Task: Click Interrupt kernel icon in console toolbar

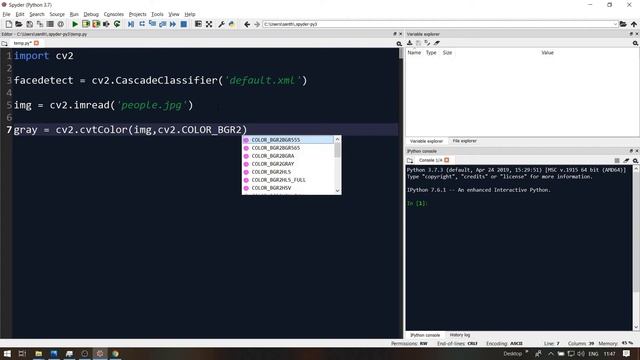Action: [x=617, y=160]
